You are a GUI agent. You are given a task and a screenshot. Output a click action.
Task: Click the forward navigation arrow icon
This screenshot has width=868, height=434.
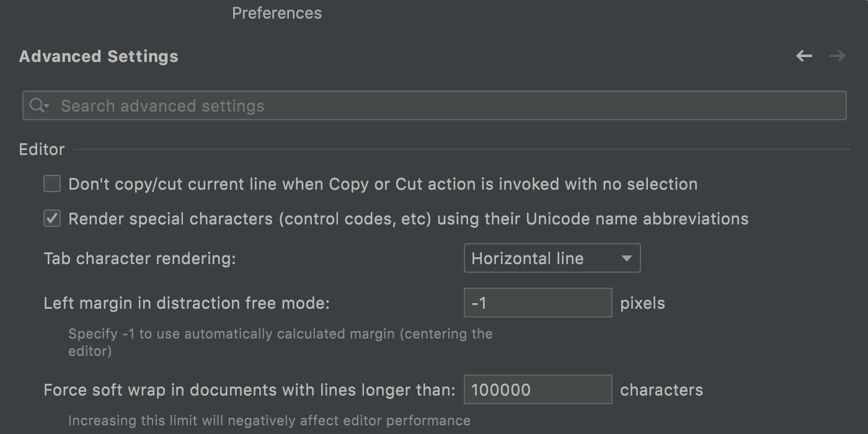[838, 56]
